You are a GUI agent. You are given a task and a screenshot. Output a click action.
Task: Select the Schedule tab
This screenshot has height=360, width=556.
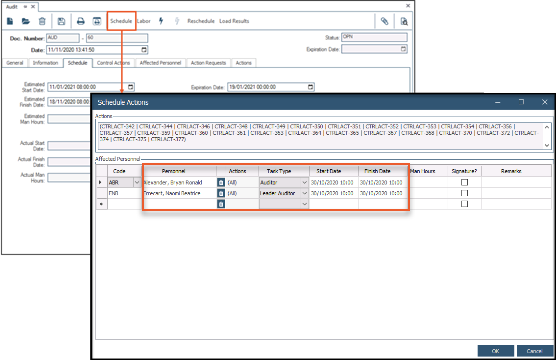(78, 63)
